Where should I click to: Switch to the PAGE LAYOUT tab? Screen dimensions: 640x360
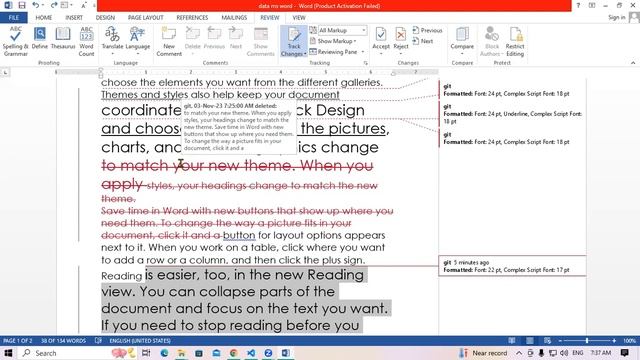click(146, 18)
